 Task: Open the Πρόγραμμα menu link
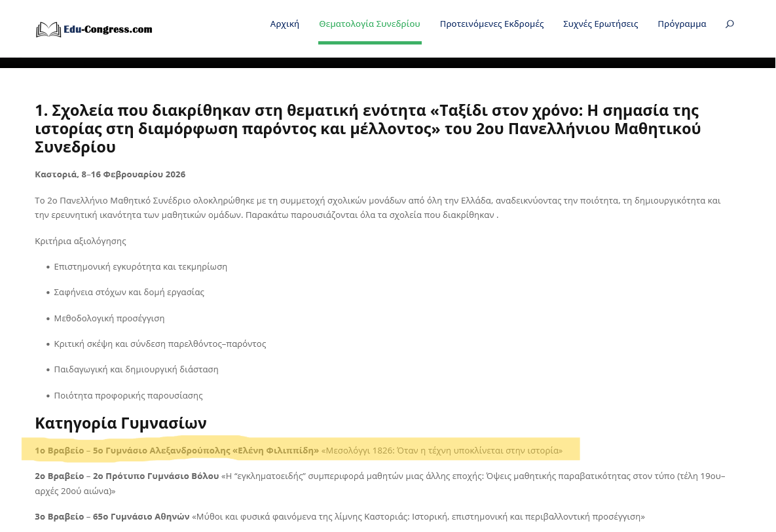click(682, 24)
